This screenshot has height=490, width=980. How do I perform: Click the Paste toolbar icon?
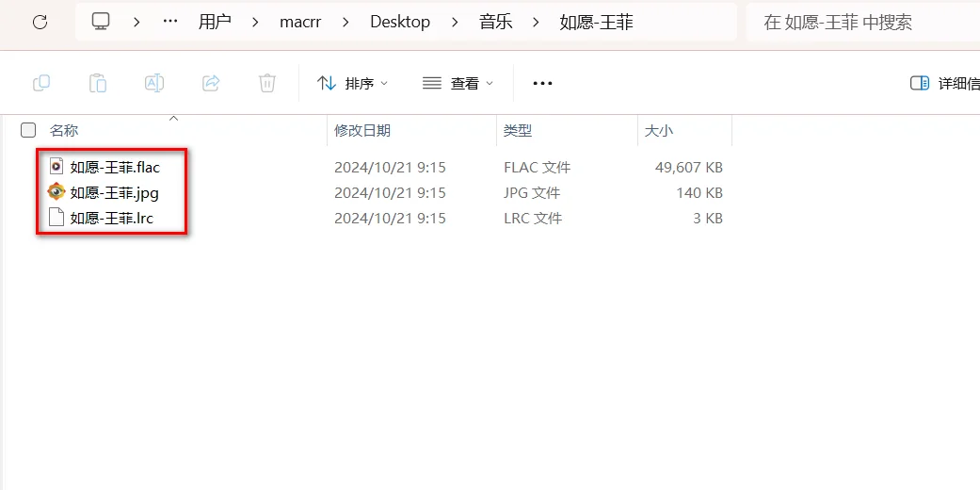click(x=98, y=83)
